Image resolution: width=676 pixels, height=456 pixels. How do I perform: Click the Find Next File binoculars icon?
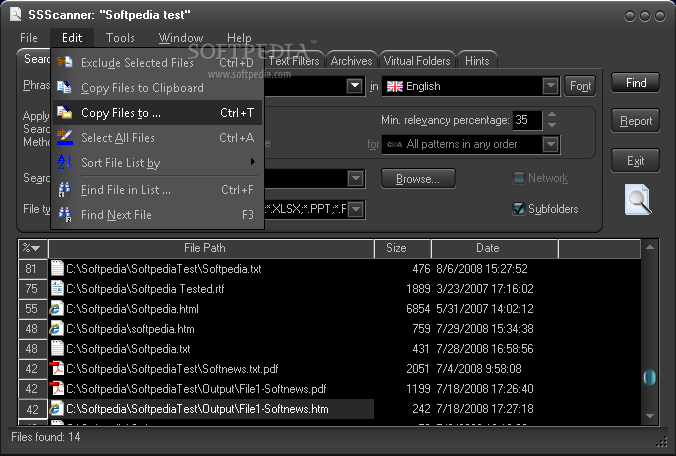[x=65, y=215]
